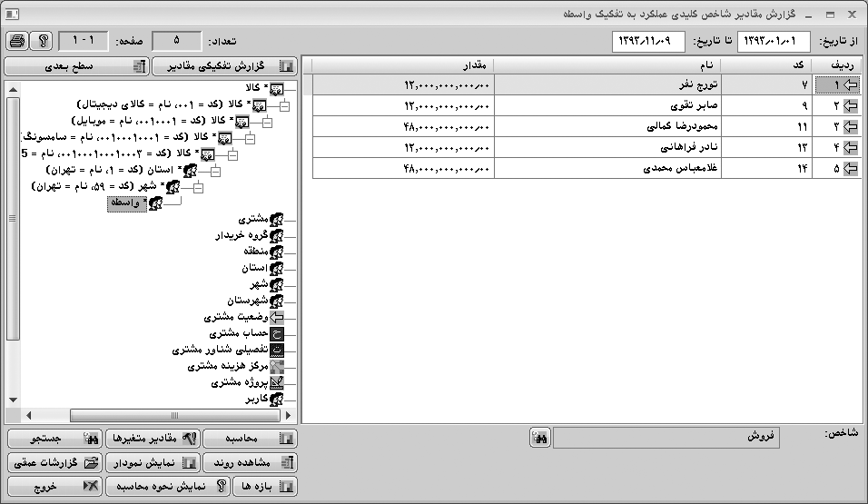Click the arrow icon on row 3
Viewport: 868px width, 504px height.
click(x=851, y=127)
